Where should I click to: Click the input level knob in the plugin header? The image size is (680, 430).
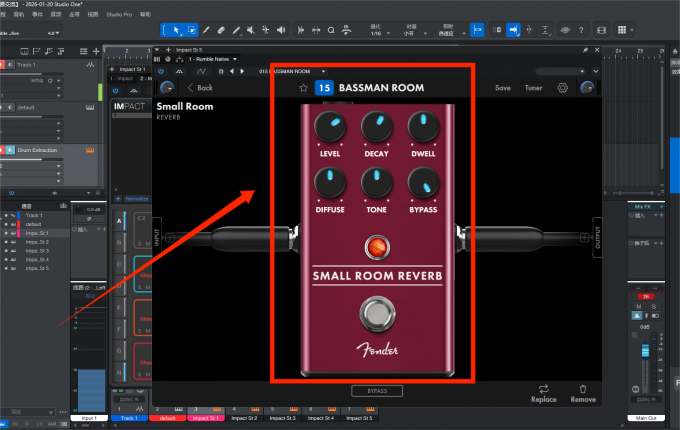coord(167,88)
